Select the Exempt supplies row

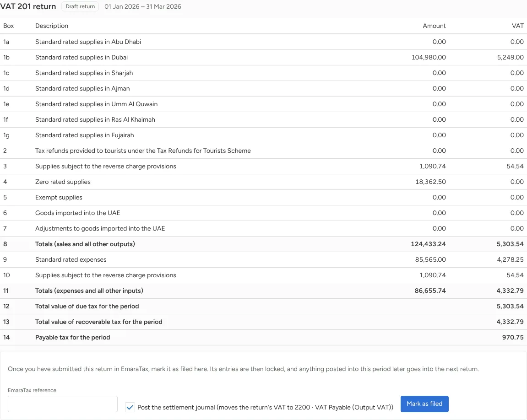[264, 197]
